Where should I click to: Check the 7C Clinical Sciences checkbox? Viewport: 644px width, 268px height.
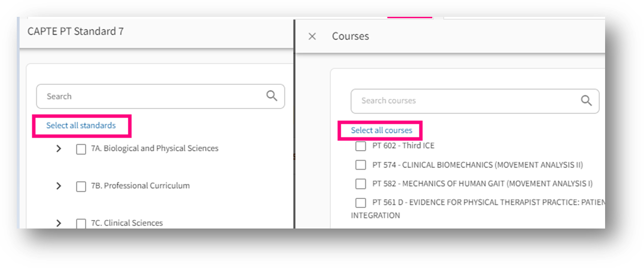[x=81, y=223]
